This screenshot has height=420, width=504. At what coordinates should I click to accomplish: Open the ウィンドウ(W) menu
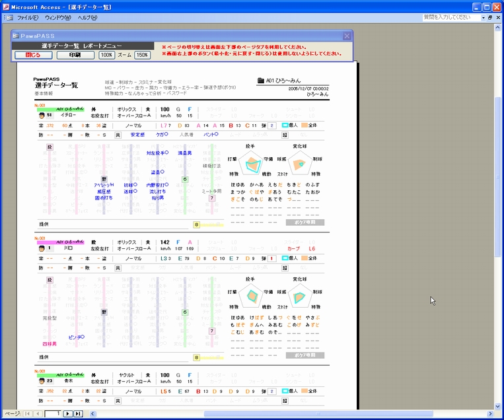(x=58, y=18)
